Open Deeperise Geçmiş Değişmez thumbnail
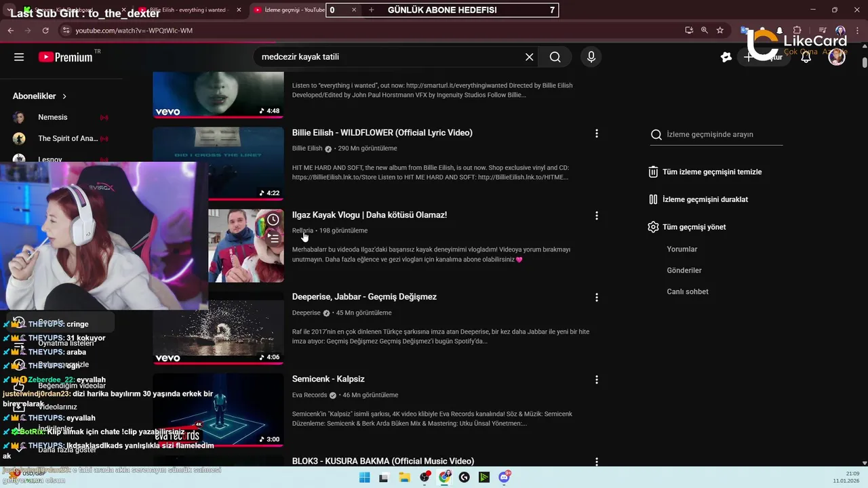 point(218,328)
